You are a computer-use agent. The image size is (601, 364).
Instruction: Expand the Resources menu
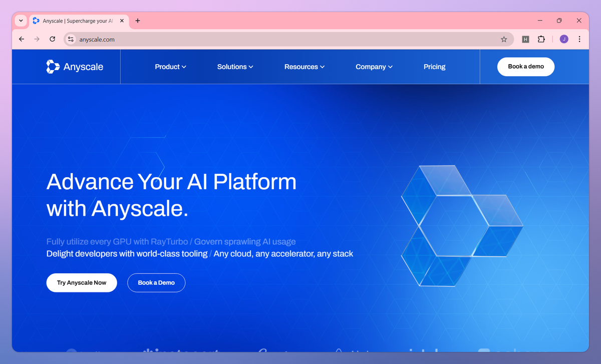tap(305, 67)
